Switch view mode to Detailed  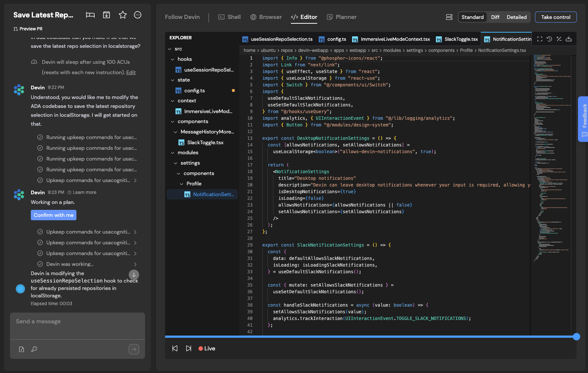[x=516, y=17]
